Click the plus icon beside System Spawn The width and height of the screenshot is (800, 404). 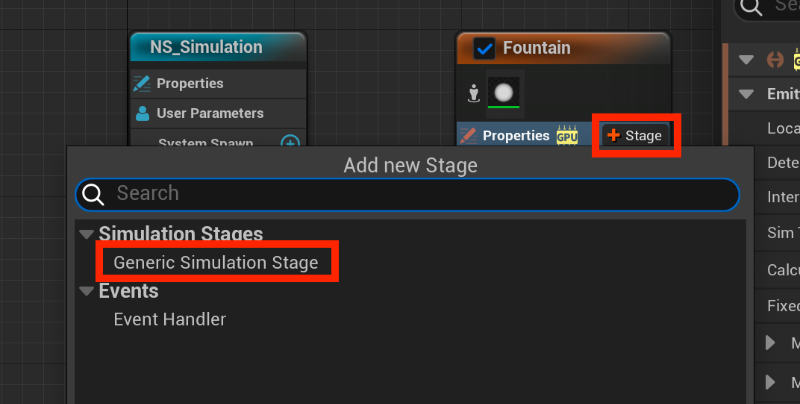pyautogui.click(x=290, y=143)
